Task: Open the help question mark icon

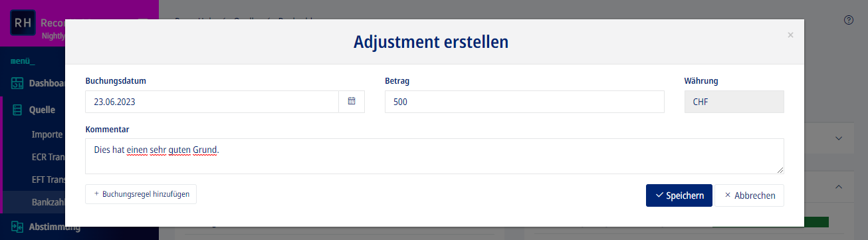Action: (848, 20)
